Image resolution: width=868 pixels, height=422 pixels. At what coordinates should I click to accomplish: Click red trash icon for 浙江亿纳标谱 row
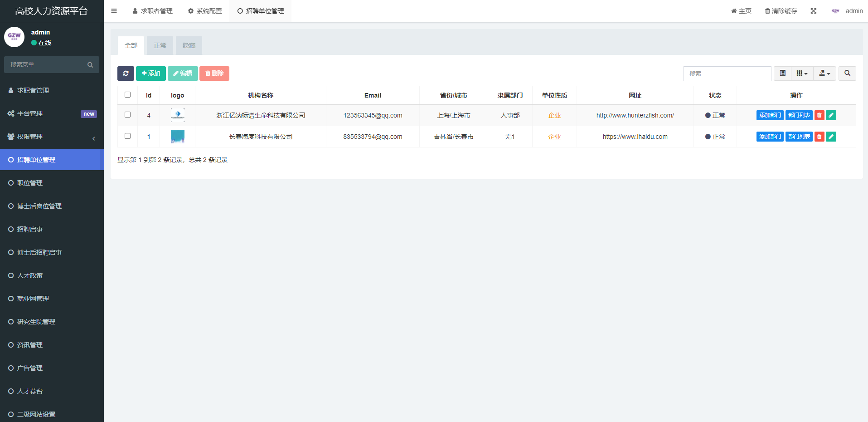point(819,115)
